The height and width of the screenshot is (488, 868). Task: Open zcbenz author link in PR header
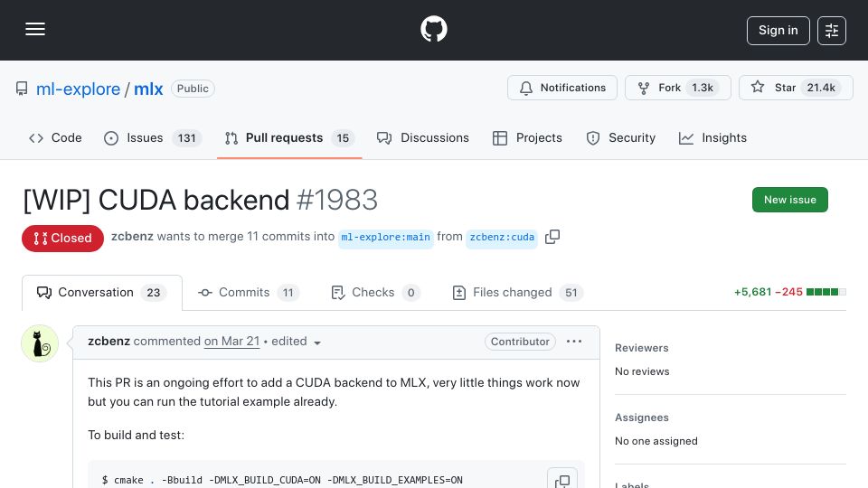coord(132,236)
